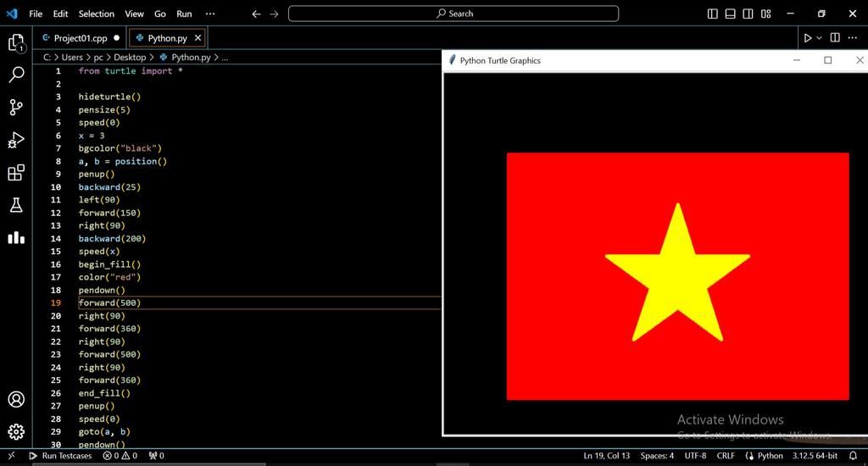Click the top Search command box
Viewport: 868px width, 466px height.
[453, 14]
